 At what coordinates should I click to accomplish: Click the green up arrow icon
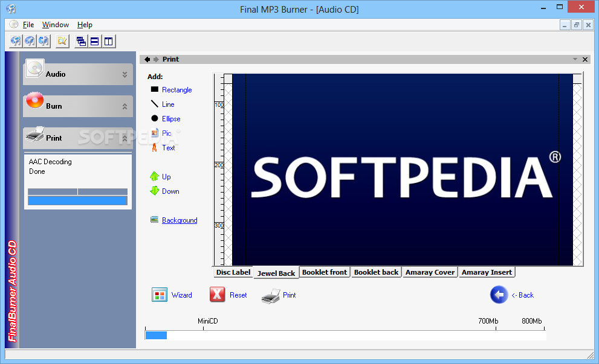coord(154,176)
